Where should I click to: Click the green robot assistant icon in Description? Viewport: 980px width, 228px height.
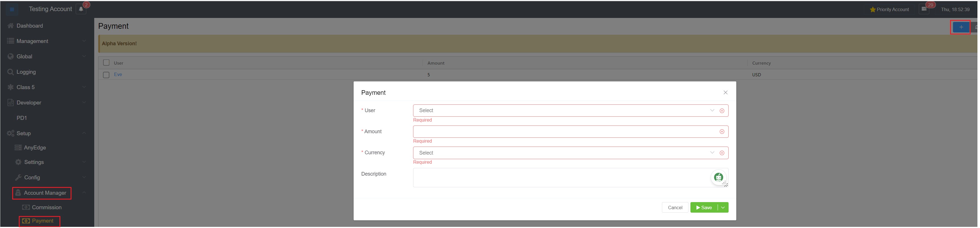point(718,177)
